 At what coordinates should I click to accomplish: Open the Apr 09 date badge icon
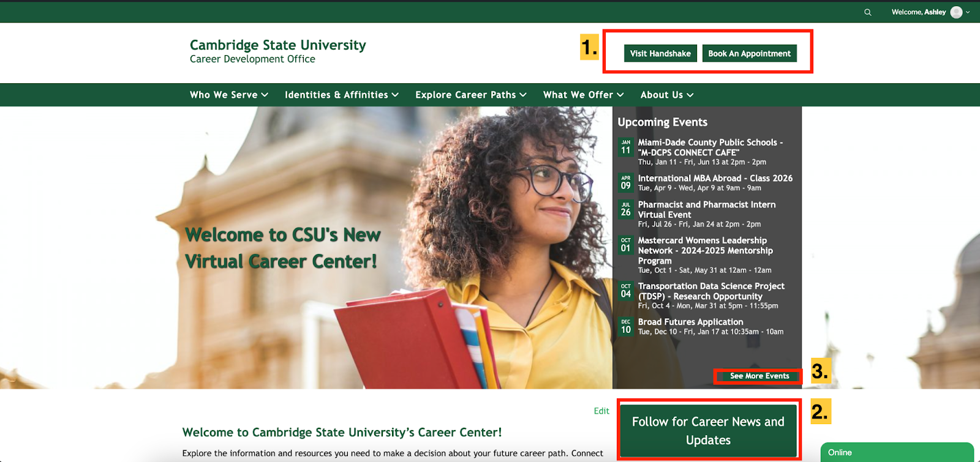(x=625, y=183)
